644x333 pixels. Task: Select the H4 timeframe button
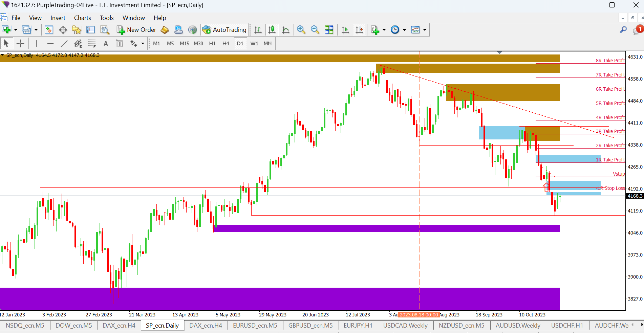tap(226, 43)
